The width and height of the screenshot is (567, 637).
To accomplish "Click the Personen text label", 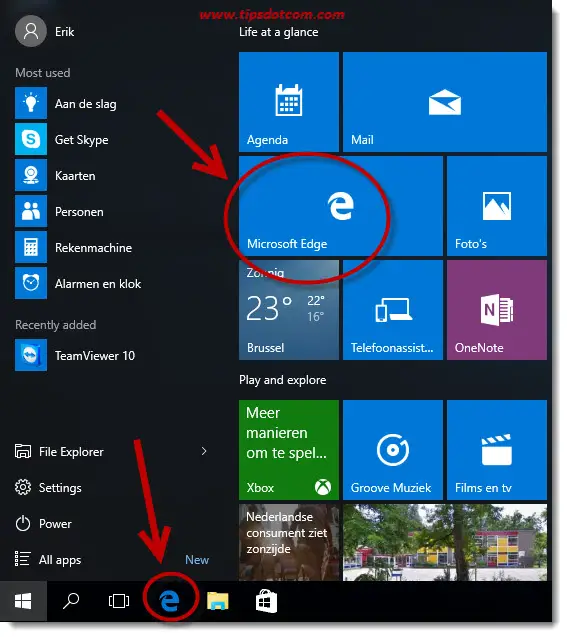I will point(79,212).
